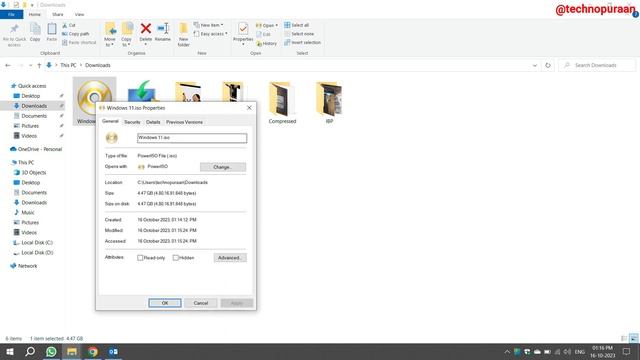640x360 pixels.
Task: Open Advanced attributes dialog
Action: coord(230,258)
